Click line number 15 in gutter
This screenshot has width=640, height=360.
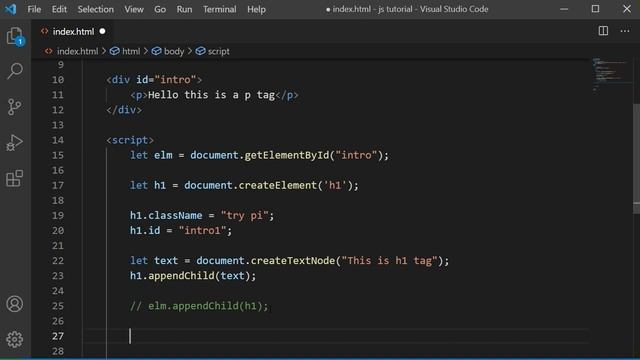click(58, 155)
